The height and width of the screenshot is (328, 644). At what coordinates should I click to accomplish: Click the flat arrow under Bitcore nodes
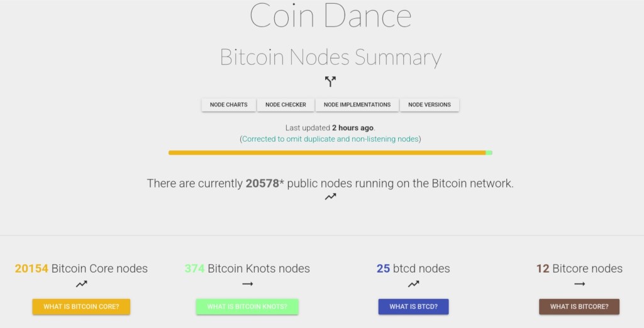579,285
